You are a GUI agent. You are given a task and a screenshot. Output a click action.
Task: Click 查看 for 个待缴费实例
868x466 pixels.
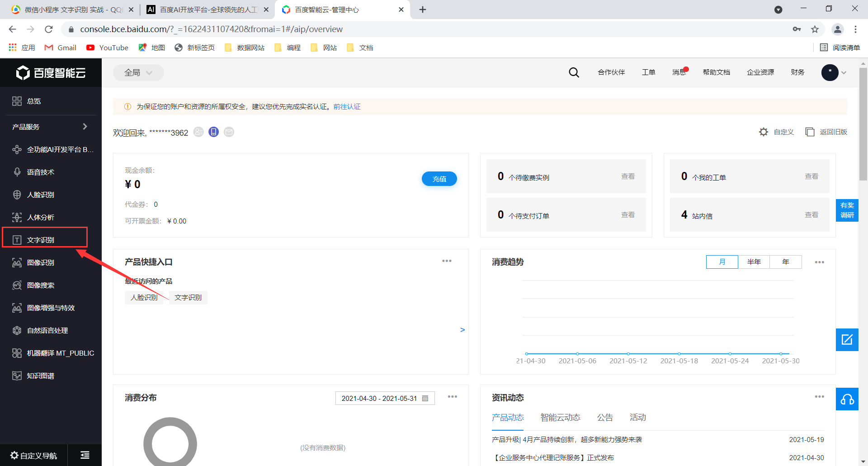627,176
